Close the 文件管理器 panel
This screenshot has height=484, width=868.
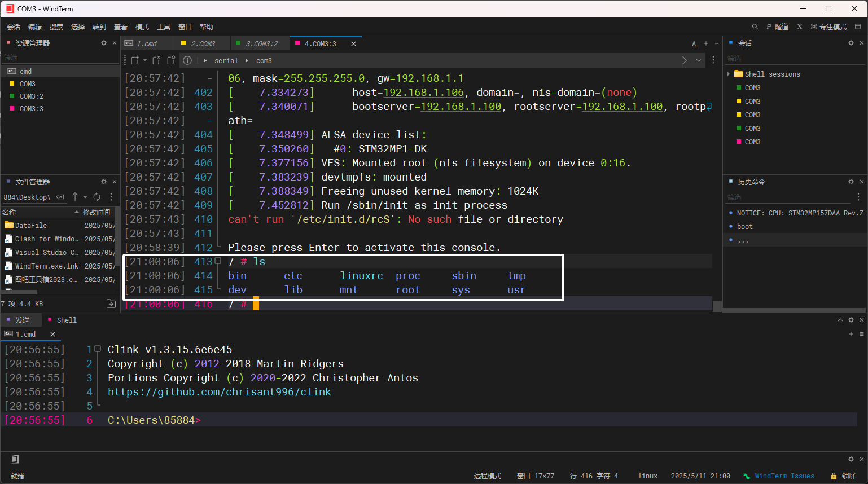tap(115, 182)
